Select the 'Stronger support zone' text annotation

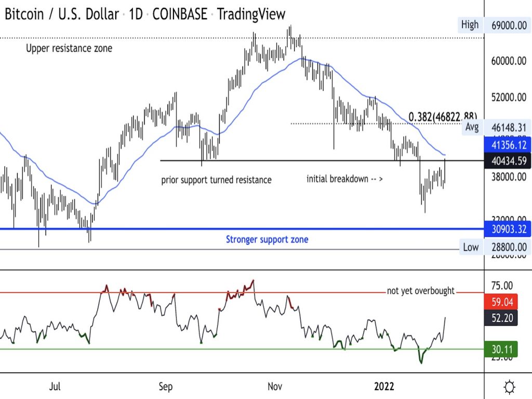click(267, 240)
